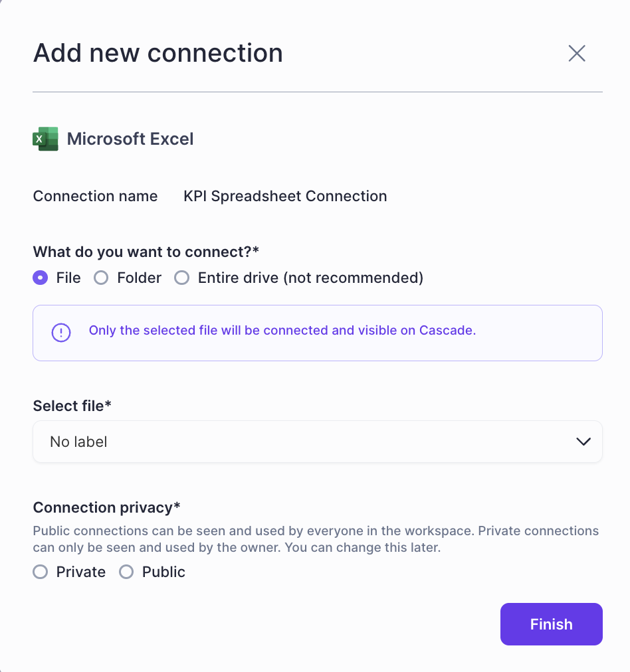Viewport: 630px width, 672px height.
Task: Choose the Folder radio option
Action: [x=101, y=278]
